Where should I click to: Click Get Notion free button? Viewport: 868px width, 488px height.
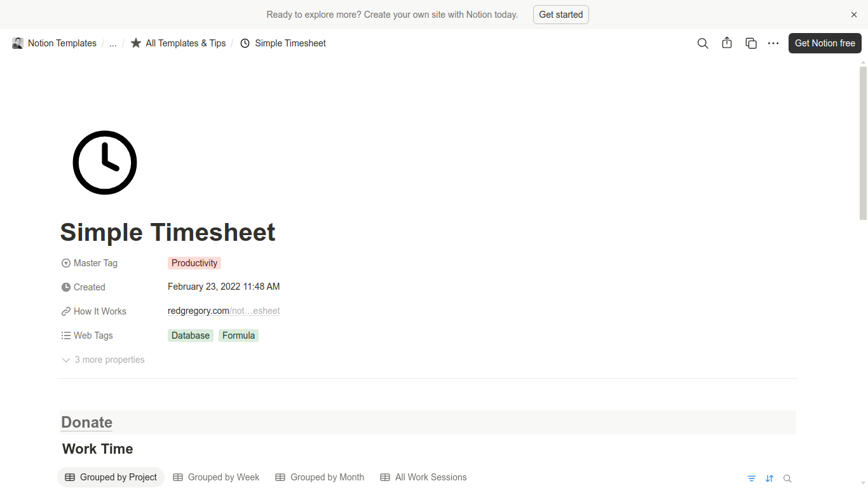[825, 43]
